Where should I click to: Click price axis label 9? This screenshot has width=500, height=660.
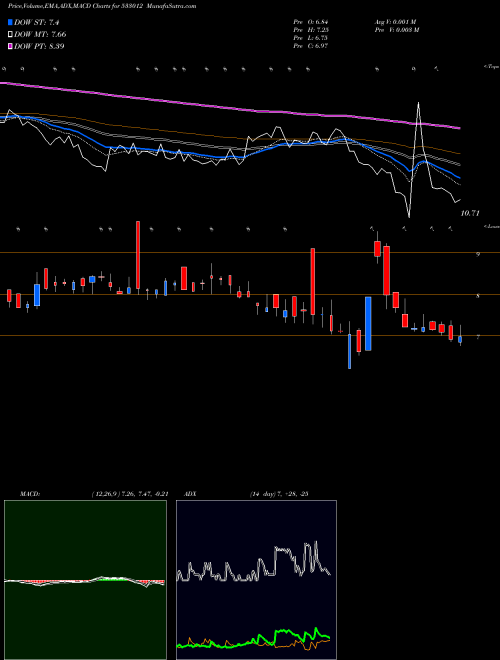click(x=477, y=254)
